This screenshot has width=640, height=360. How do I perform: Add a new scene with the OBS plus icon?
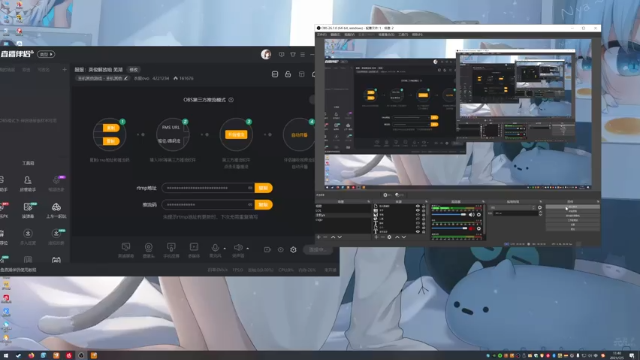pos(318,237)
